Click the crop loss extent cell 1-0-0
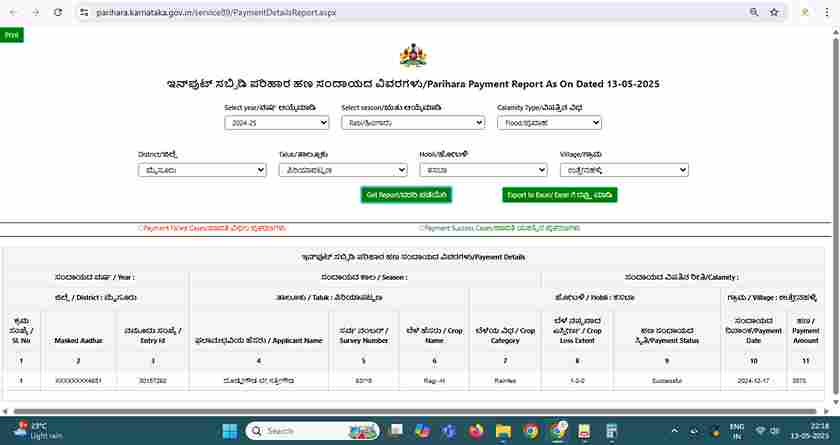 click(x=577, y=381)
